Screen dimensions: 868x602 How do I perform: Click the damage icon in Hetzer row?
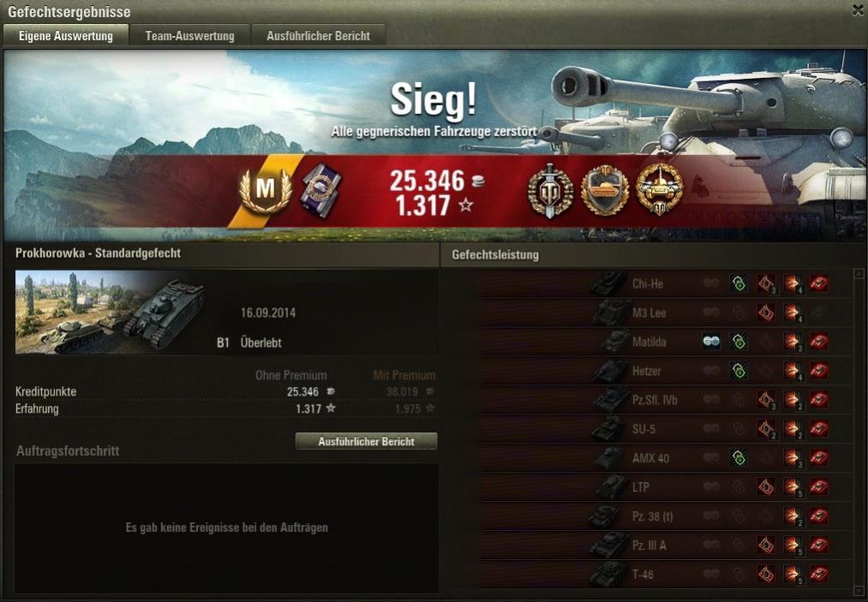[x=792, y=371]
